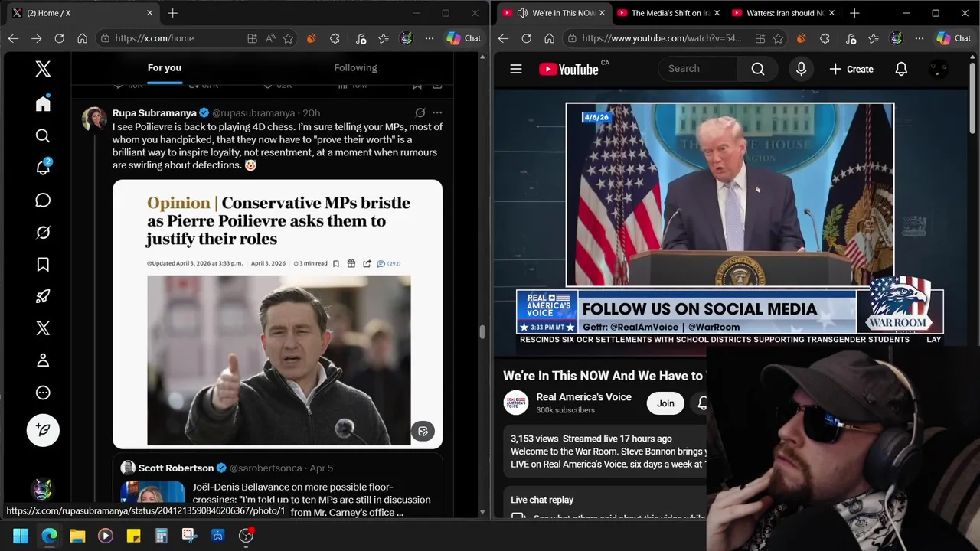This screenshot has height=551, width=980.
Task: Click image edit icon on Poilievre photo
Action: pyautogui.click(x=423, y=431)
